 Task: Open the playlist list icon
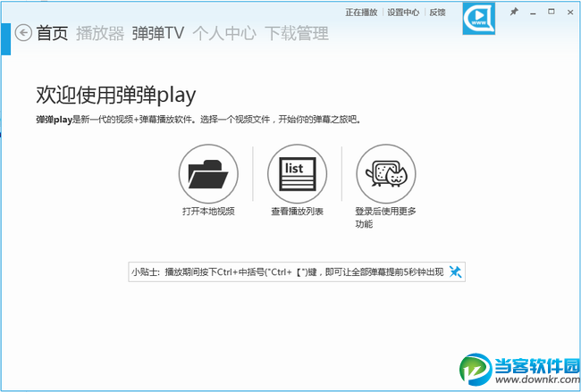coord(297,174)
